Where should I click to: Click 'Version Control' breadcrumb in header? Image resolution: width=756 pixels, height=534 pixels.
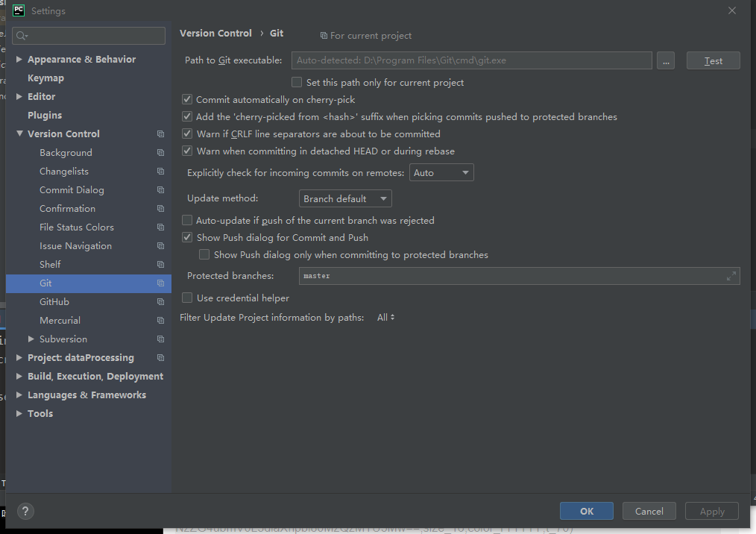215,34
